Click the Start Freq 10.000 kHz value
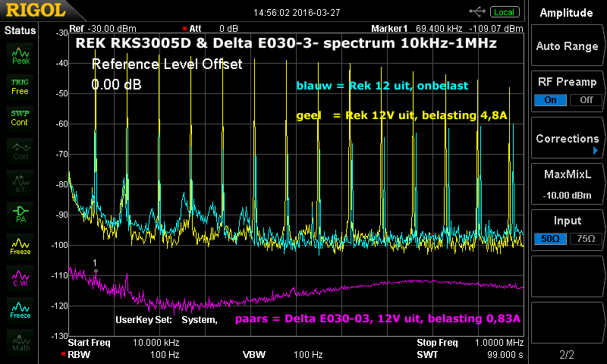This screenshot has width=607, height=364. [x=156, y=343]
